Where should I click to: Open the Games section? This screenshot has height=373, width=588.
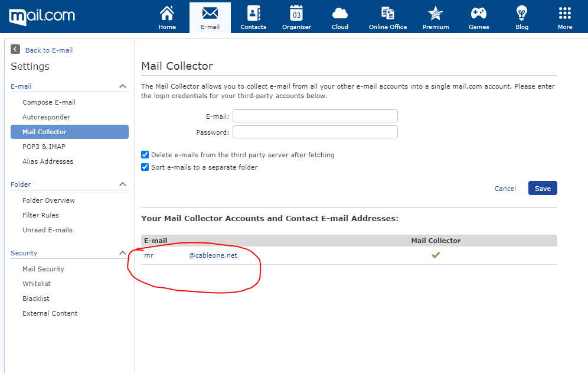click(x=479, y=18)
